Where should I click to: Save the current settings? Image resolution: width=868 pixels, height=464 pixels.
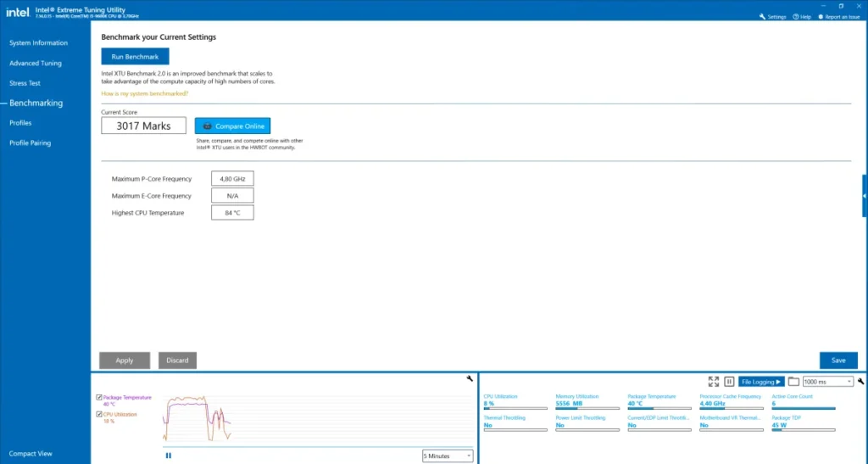(838, 361)
